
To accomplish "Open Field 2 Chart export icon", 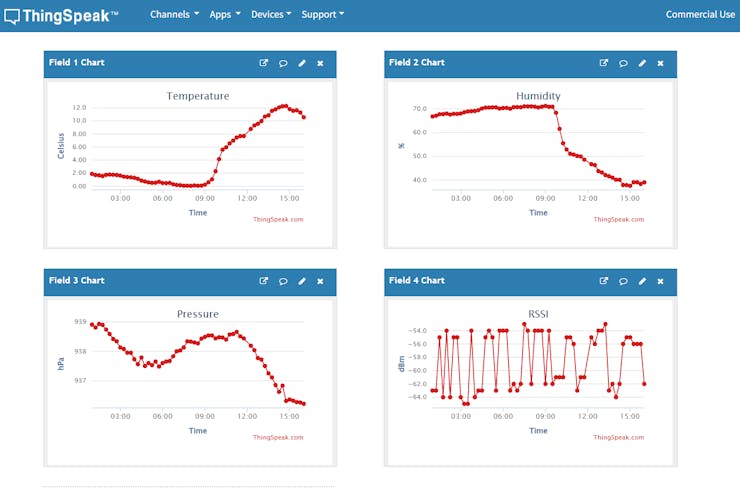I will coord(604,63).
